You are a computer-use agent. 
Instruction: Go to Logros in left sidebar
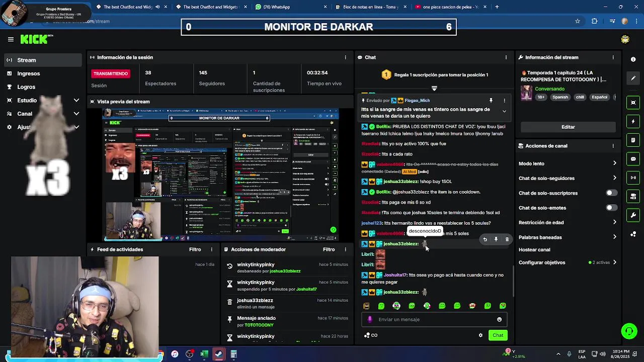click(x=43, y=87)
